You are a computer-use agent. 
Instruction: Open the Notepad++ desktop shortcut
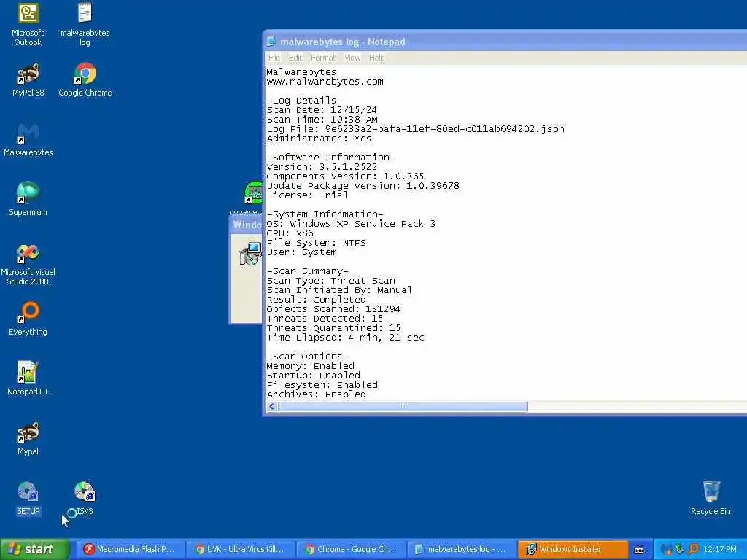pos(28,378)
